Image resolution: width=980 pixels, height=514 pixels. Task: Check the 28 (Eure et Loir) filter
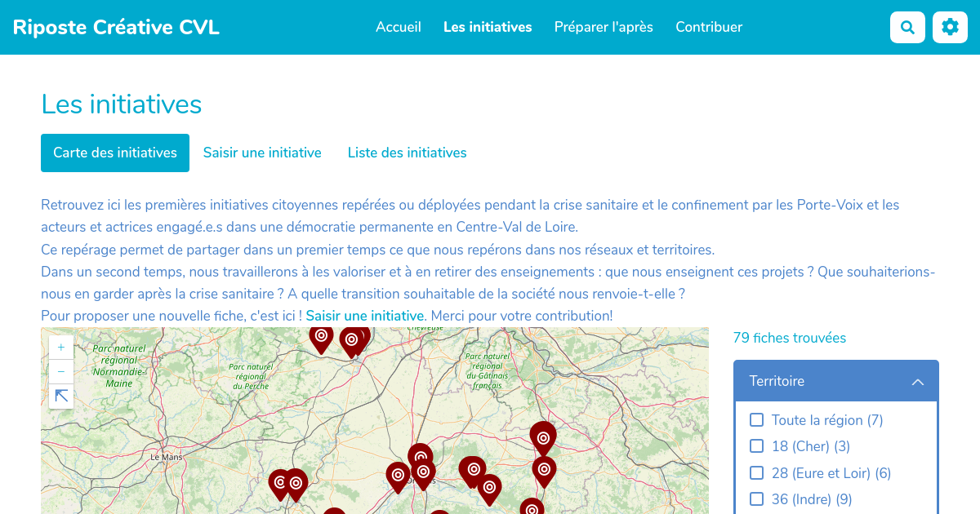(757, 473)
